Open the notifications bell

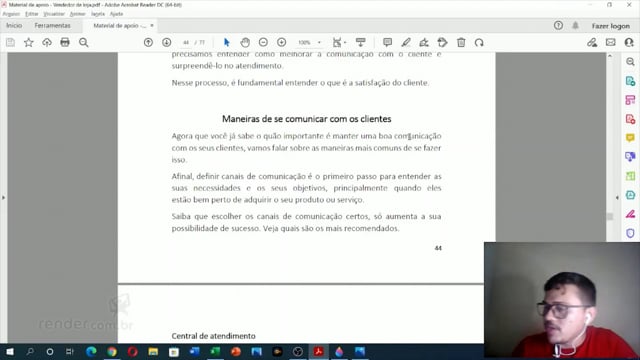pos(576,25)
